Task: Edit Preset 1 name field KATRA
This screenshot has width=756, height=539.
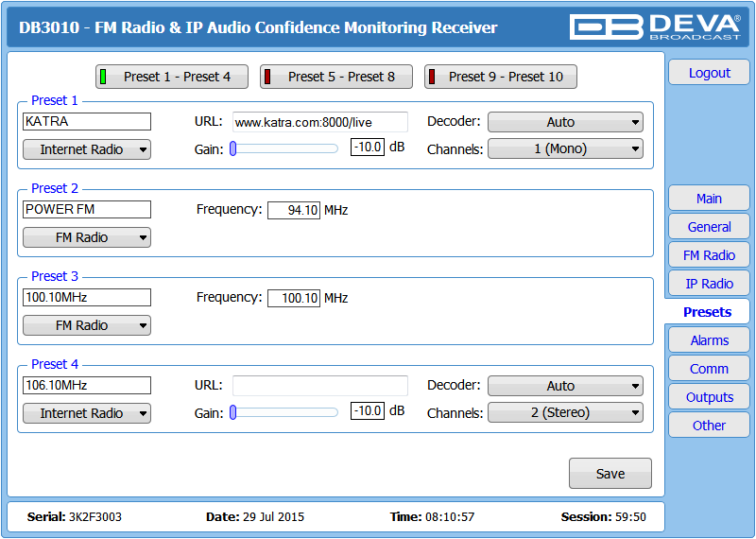Action: tap(87, 121)
